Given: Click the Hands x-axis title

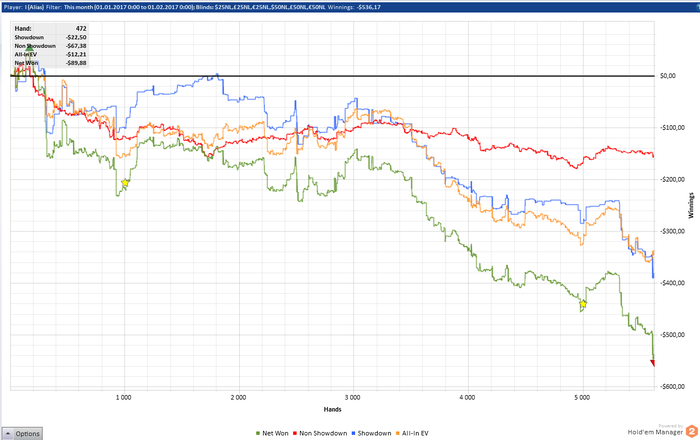Looking at the screenshot, I should click(333, 409).
